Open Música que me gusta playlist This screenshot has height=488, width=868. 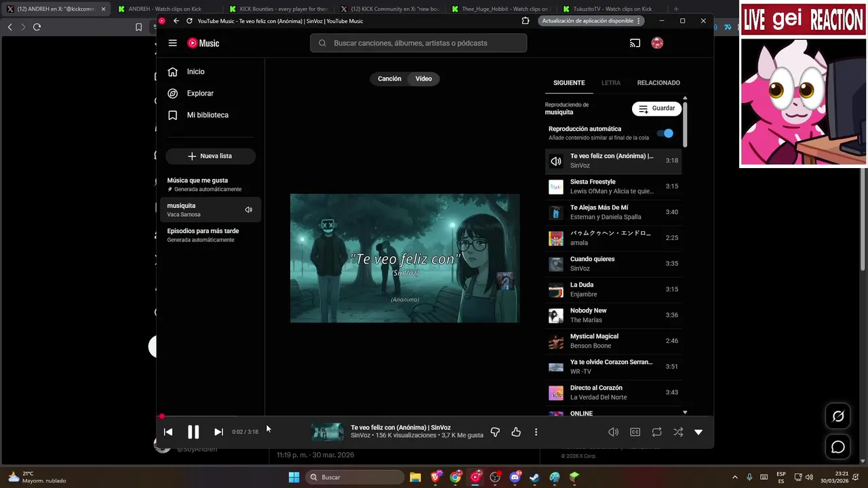[x=210, y=184]
